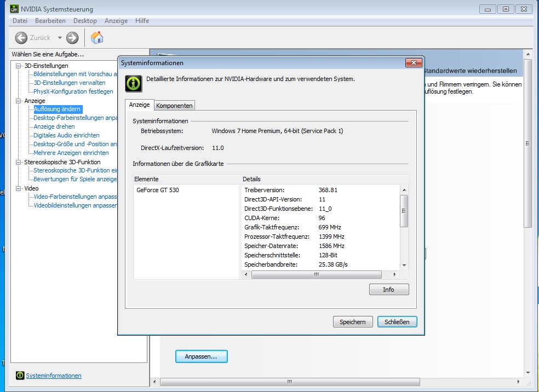Click details list vertical scrollbar thumb
Screen dimensions: 539x392
404,211
